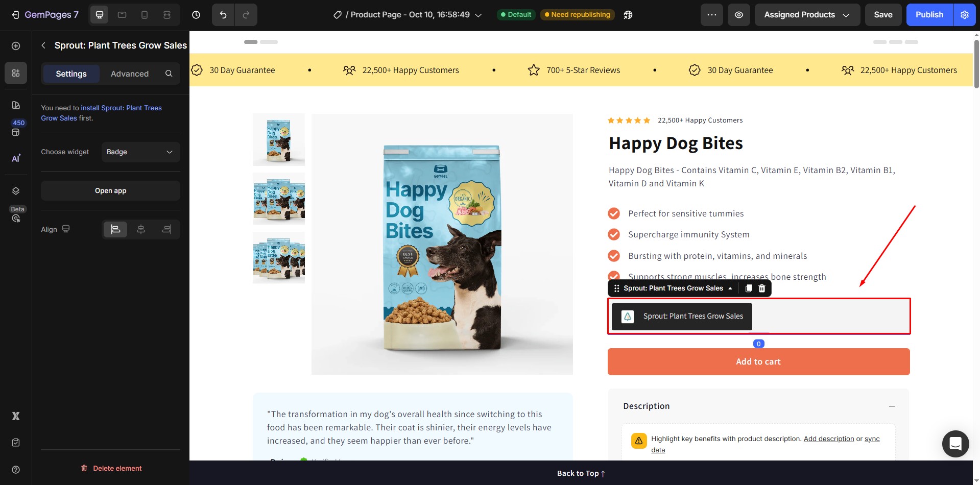Click the Add to cart button
The height and width of the screenshot is (485, 980).
(x=759, y=361)
